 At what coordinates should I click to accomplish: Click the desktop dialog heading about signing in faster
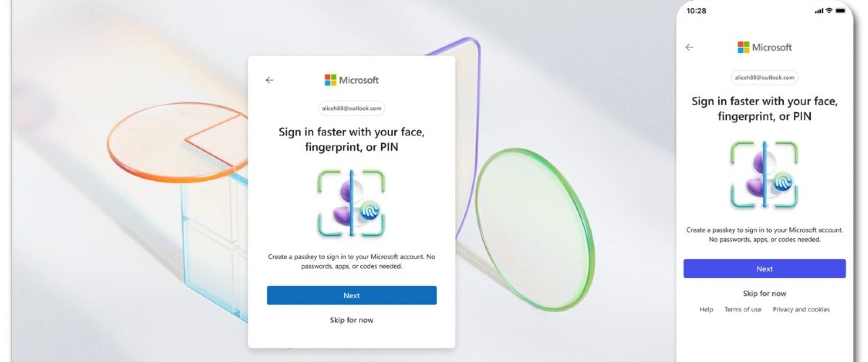click(352, 140)
